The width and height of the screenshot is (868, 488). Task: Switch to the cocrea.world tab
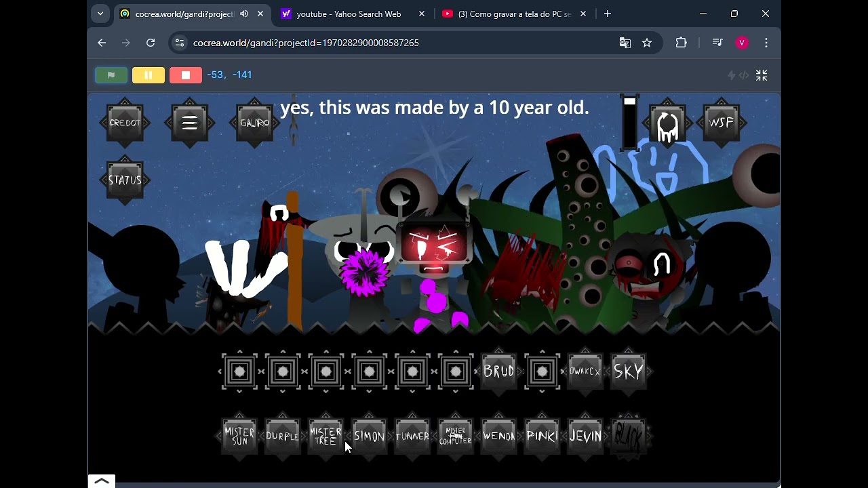coord(185,14)
